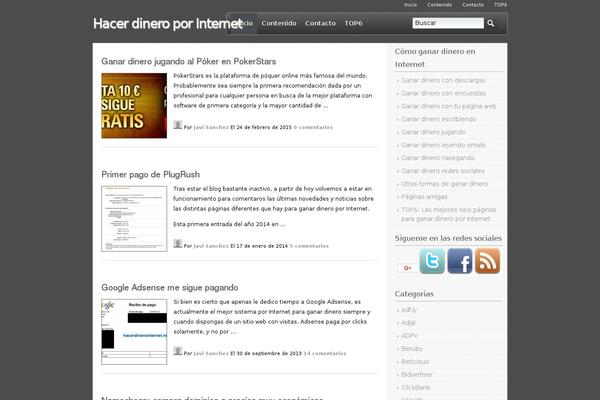Open the RSS feed icon

click(x=487, y=261)
